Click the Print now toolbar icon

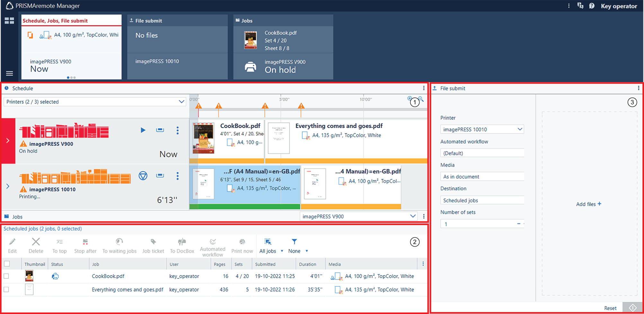(242, 245)
